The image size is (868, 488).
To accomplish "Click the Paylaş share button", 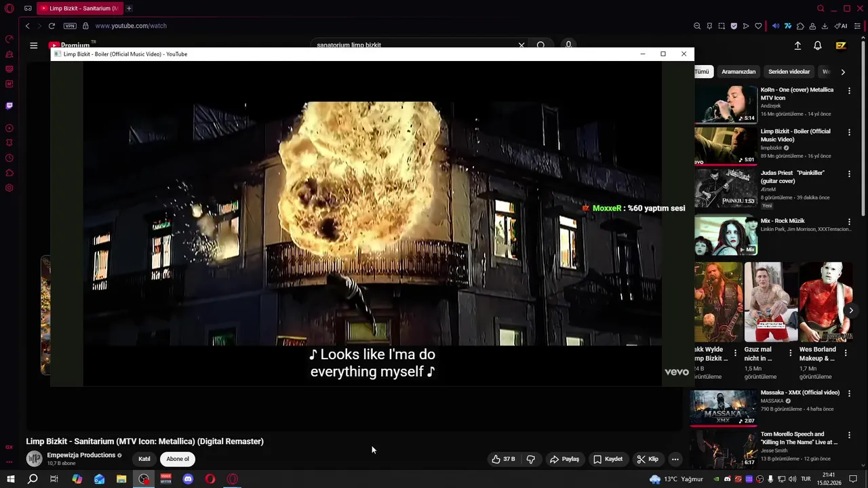I will [564, 459].
